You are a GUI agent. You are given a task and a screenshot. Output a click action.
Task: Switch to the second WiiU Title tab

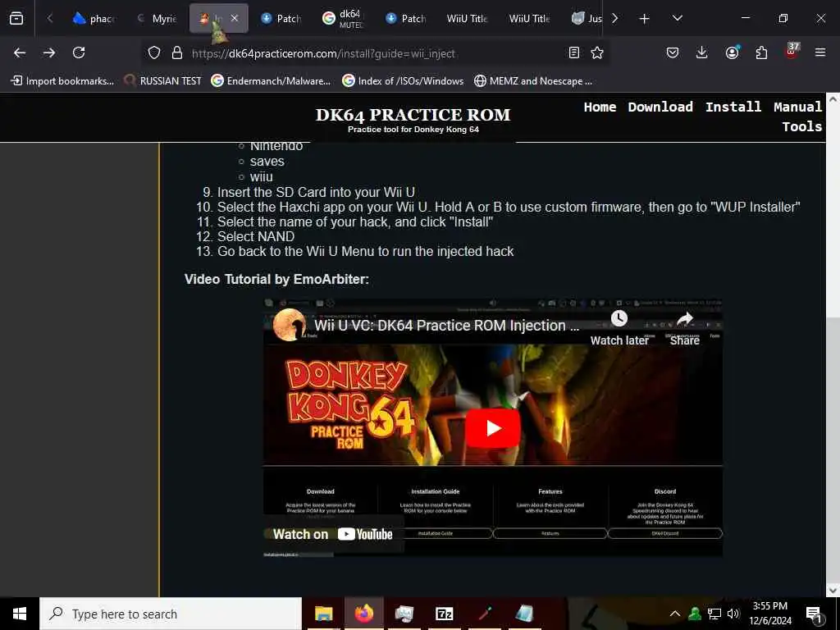530,19
